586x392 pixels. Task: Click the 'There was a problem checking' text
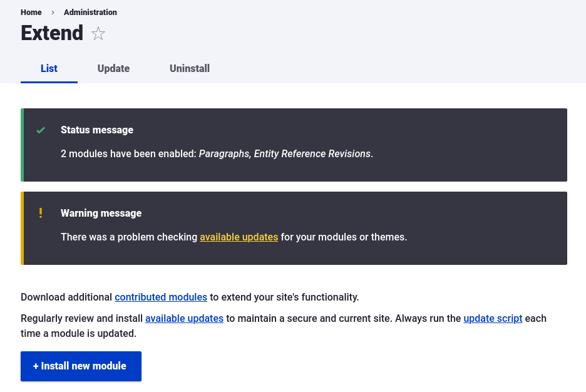[129, 237]
